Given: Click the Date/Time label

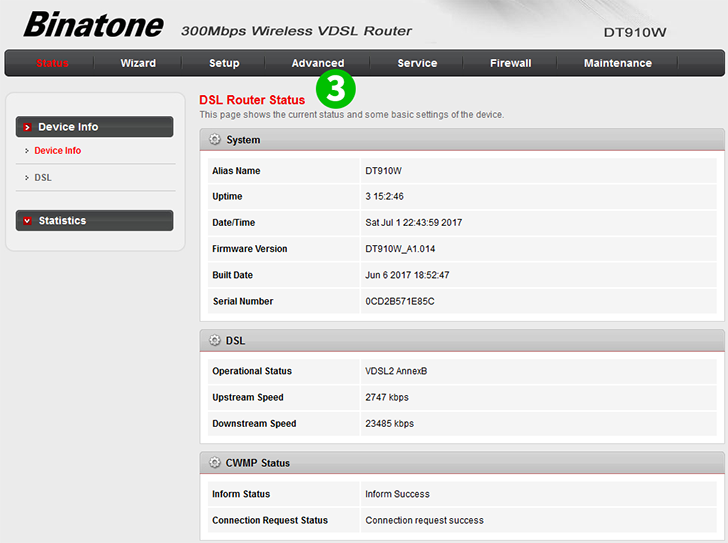Looking at the screenshot, I should (234, 222).
